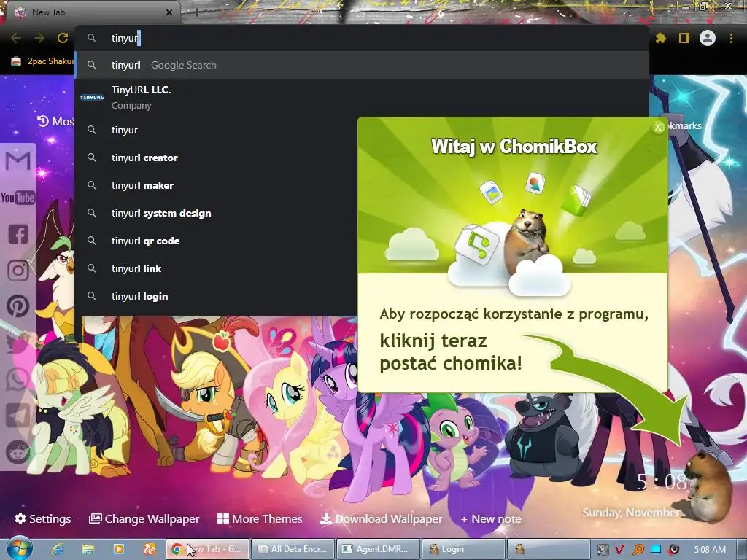Pick the 'tinyurl system design' suggestion
Image resolution: width=747 pixels, height=560 pixels.
click(x=217, y=213)
